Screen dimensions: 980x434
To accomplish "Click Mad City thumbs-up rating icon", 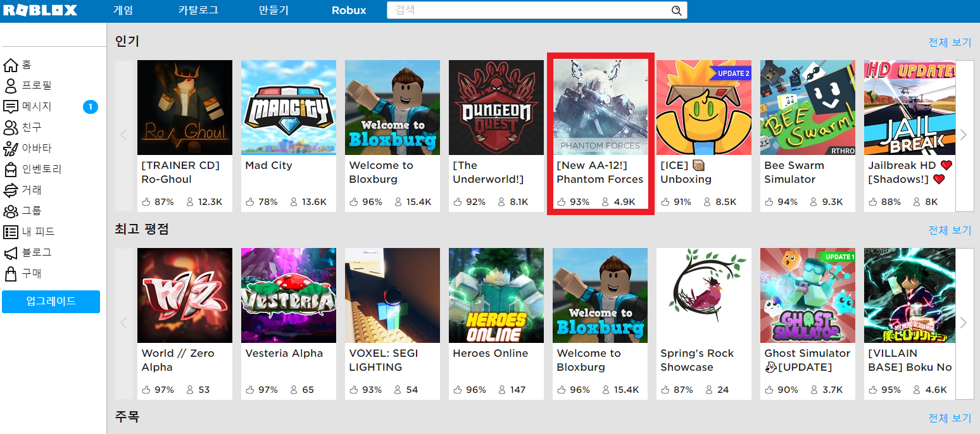I will click(249, 202).
